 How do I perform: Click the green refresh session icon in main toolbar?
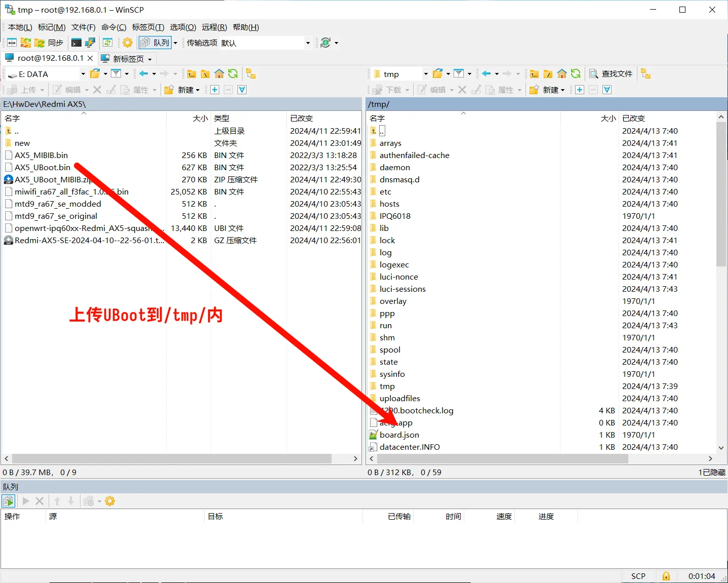point(107,43)
